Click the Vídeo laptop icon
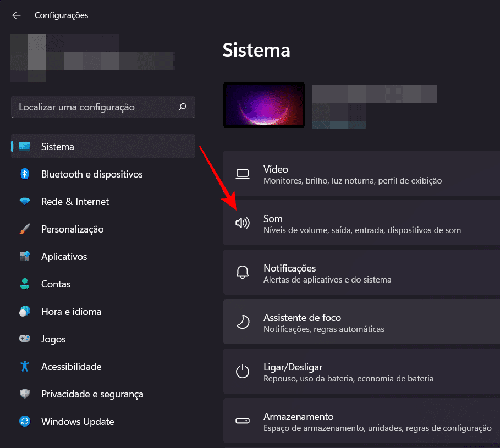Image resolution: width=500 pixels, height=448 pixels. 243,174
